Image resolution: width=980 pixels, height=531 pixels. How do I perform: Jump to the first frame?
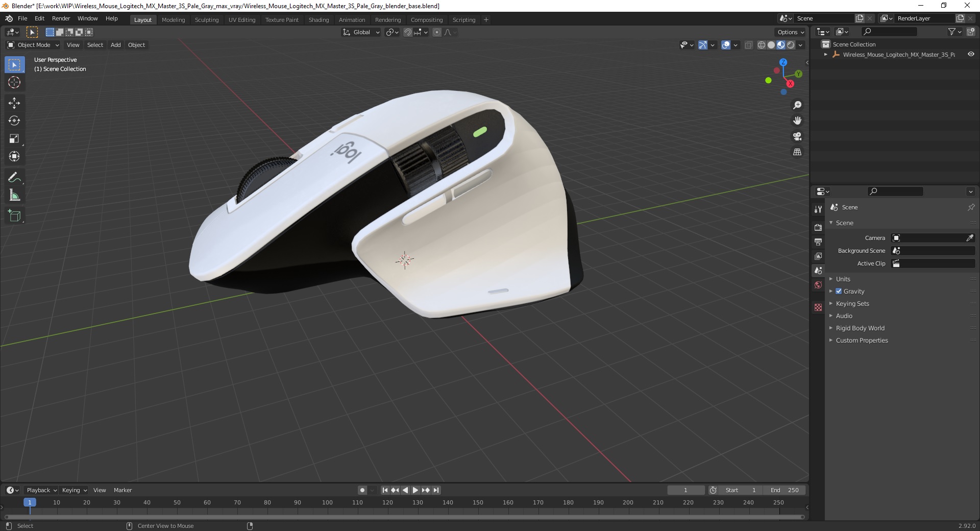385,490
